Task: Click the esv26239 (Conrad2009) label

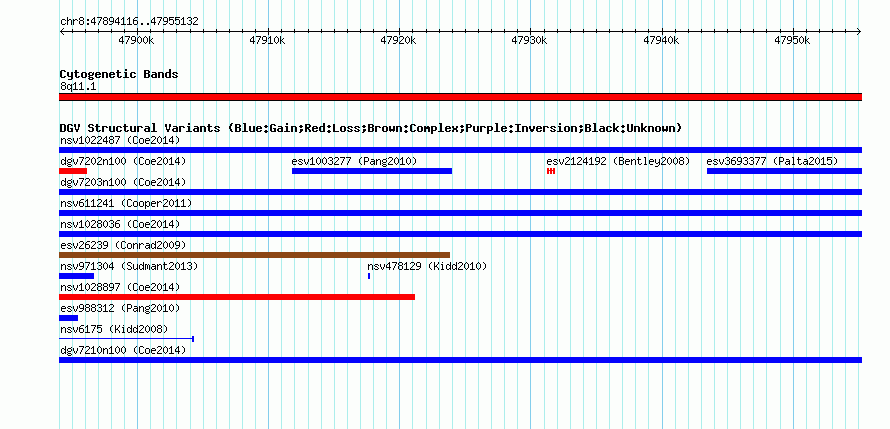Action: point(123,245)
